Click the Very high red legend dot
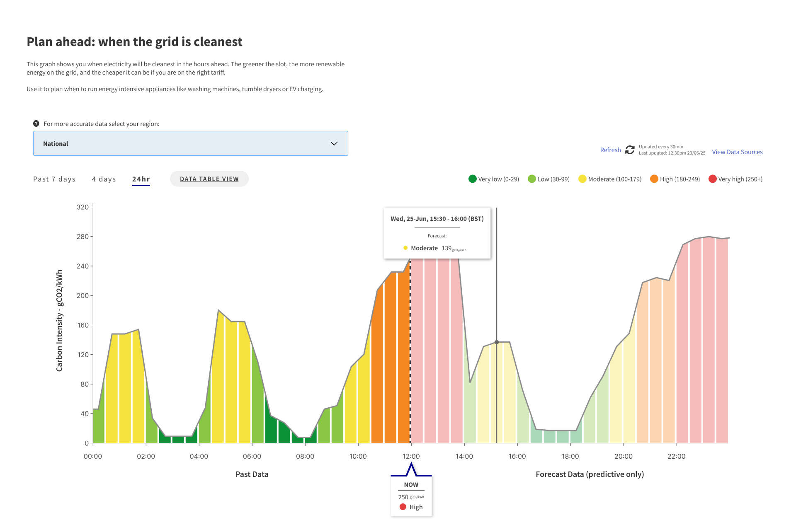 tap(713, 179)
